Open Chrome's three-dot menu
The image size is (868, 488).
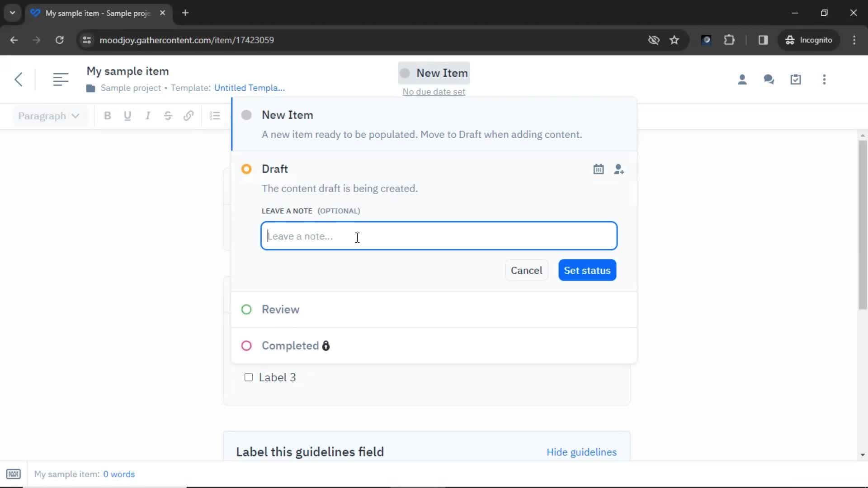coord(854,40)
